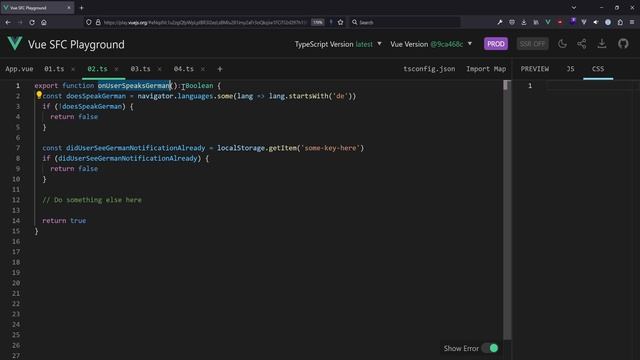Click the lightbulb quick-fix icon on line 2
Screen dimensions: 640x360
[x=39, y=95]
